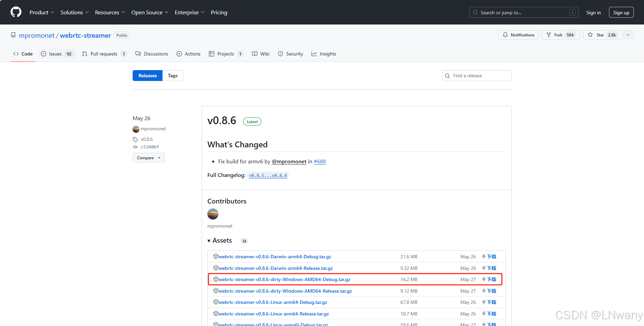Download Linux-arm64-Release.tar.gz asset

point(274,314)
